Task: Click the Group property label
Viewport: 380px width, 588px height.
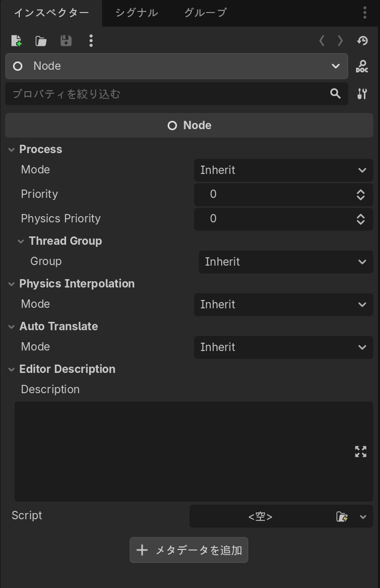Action: (x=46, y=261)
